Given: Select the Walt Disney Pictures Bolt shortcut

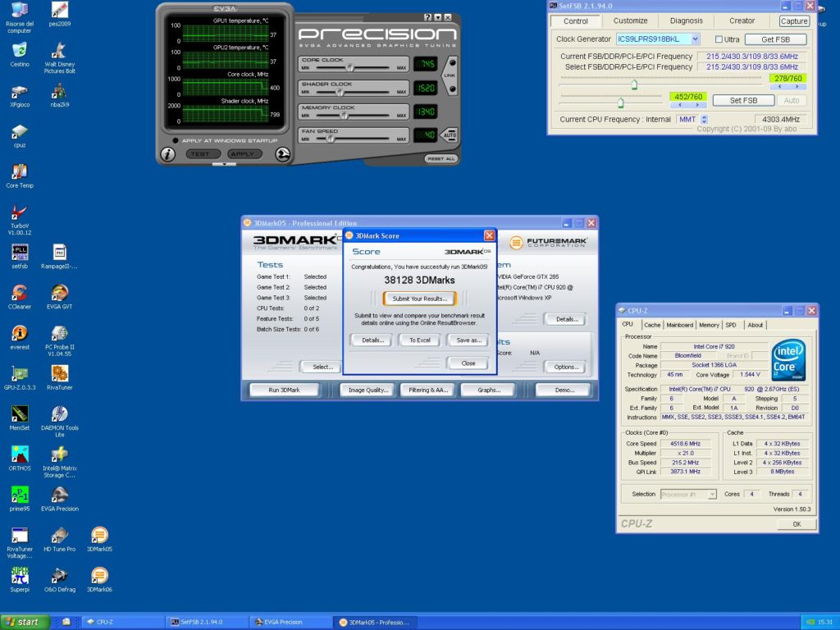Looking at the screenshot, I should coord(59,57).
